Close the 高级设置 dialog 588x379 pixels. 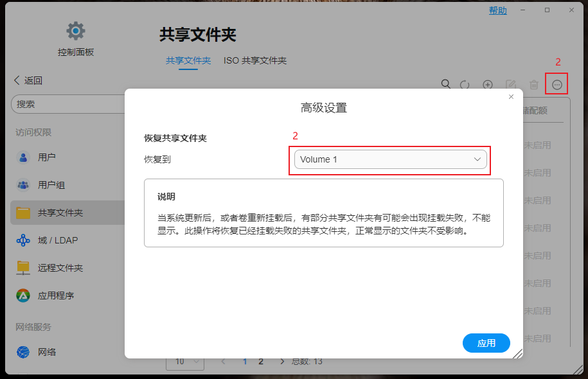[511, 97]
